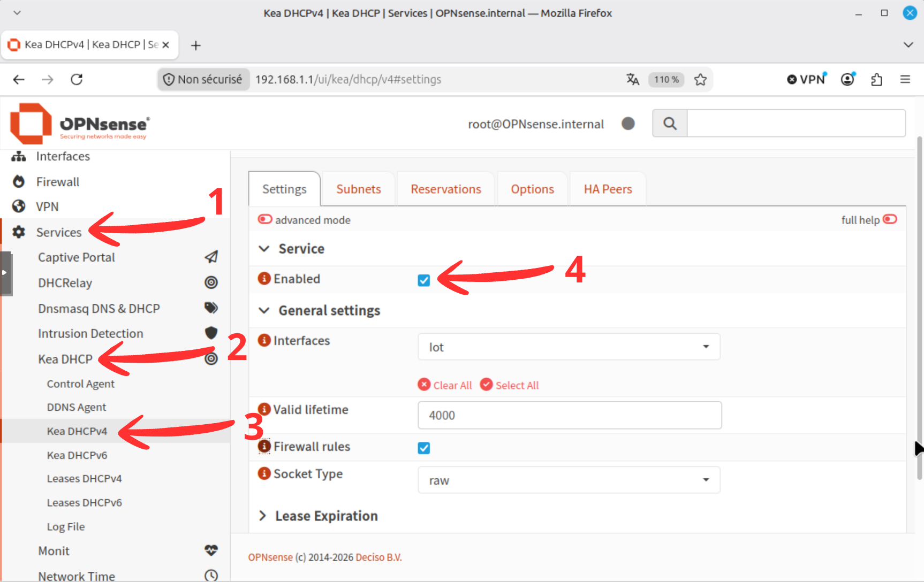Collapse the Service section
The width and height of the screenshot is (924, 582).
(264, 249)
